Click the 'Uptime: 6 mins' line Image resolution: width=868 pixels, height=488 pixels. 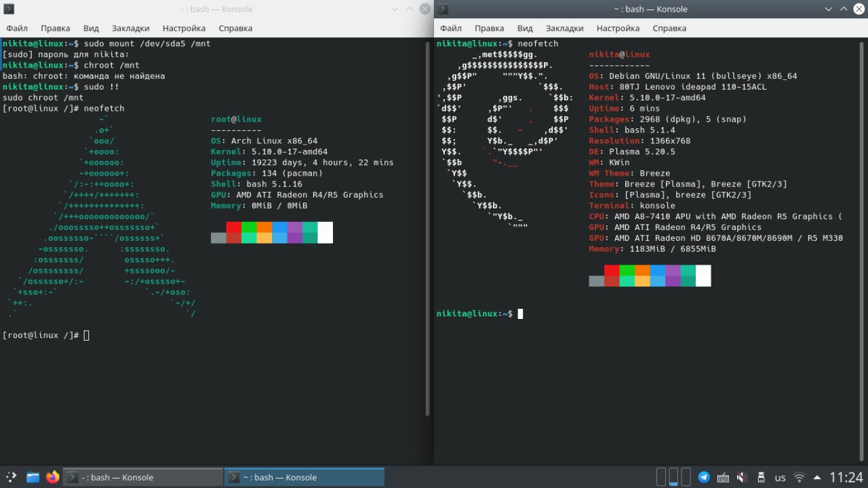625,109
